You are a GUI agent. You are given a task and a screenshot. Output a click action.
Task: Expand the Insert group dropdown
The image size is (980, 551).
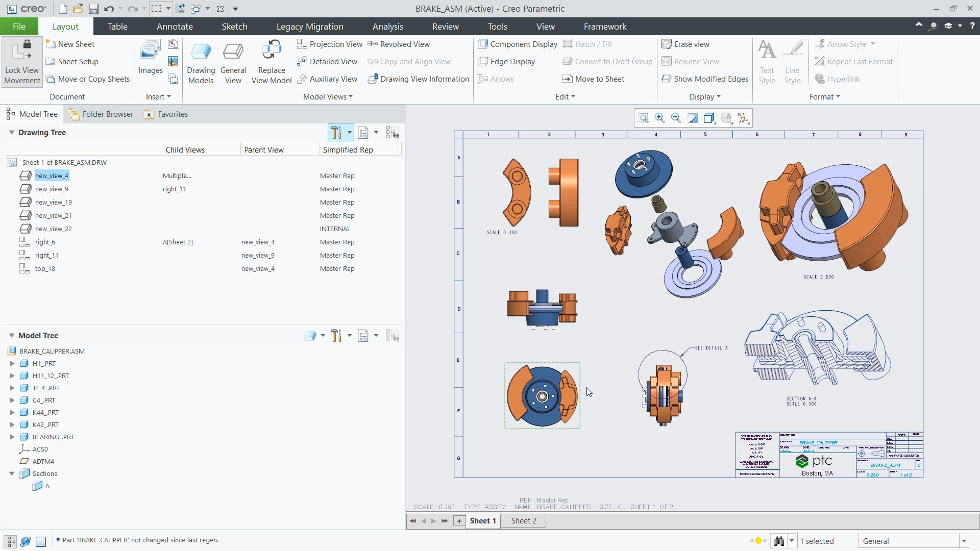click(158, 97)
